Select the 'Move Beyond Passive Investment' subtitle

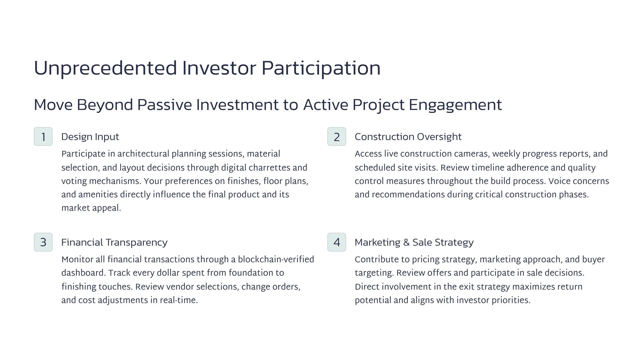click(268, 105)
